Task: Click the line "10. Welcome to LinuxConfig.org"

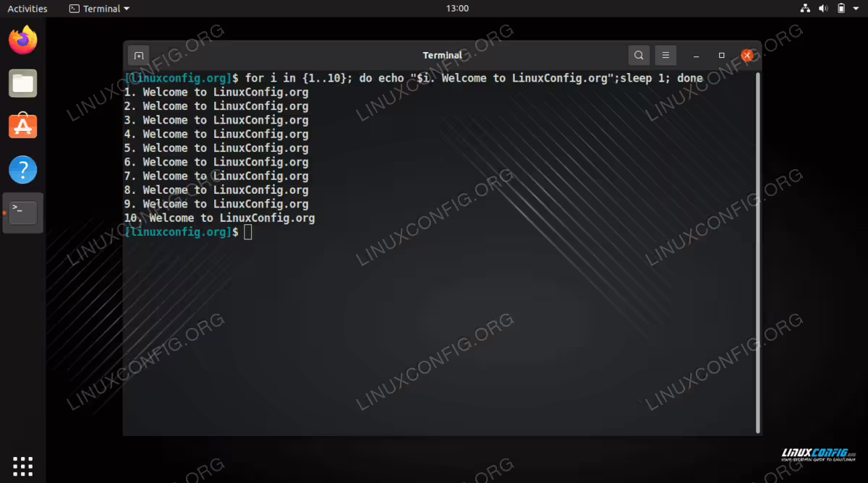Action: point(219,218)
